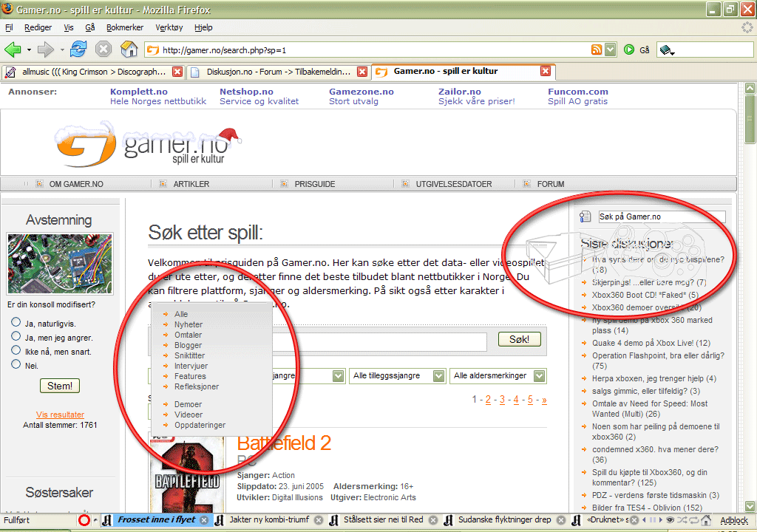
Task: Dismiss the 'Jakter ny kombi-triumf' ticker item
Action: (x=319, y=520)
